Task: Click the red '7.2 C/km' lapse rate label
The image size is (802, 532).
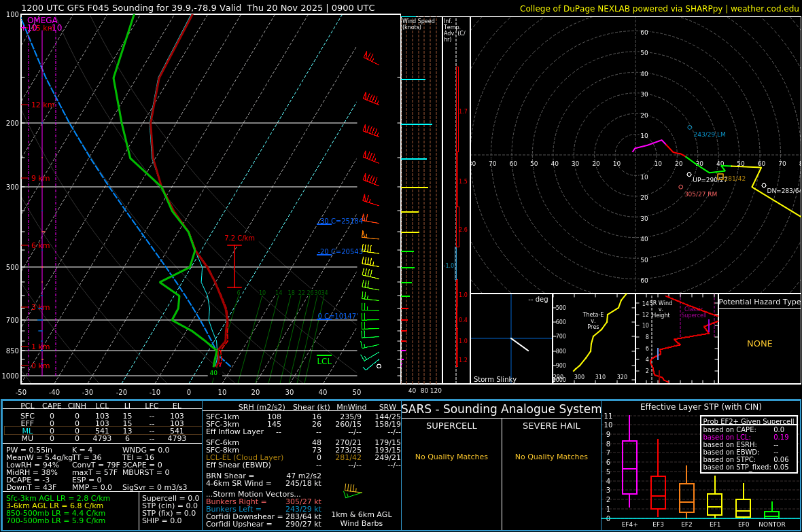Action: point(239,238)
